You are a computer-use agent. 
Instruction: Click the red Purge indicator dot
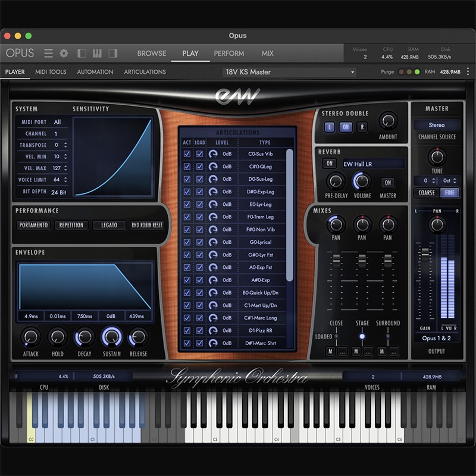click(x=401, y=72)
